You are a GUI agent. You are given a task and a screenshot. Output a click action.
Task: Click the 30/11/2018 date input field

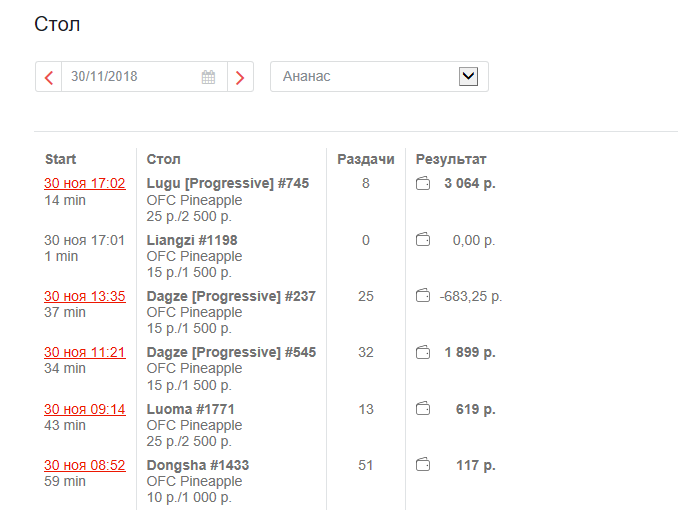pyautogui.click(x=130, y=77)
